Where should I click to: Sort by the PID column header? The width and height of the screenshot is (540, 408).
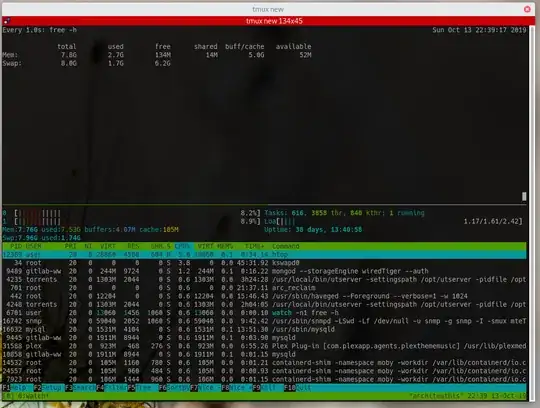[16, 246]
